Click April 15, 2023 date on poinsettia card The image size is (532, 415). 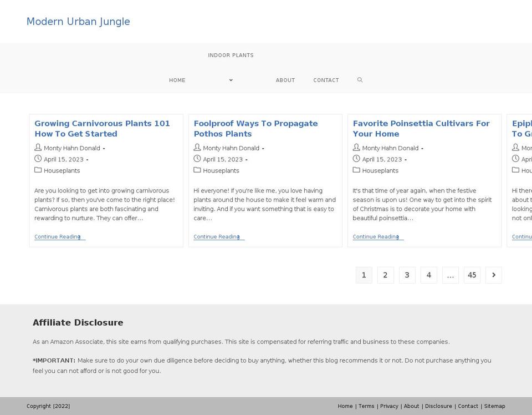point(382,159)
